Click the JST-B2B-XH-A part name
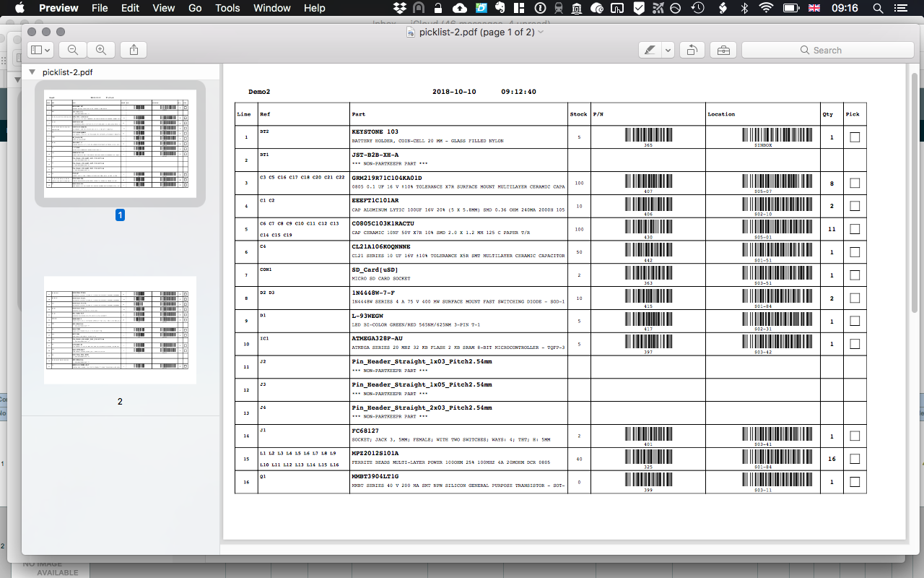The image size is (924, 578). [375, 155]
